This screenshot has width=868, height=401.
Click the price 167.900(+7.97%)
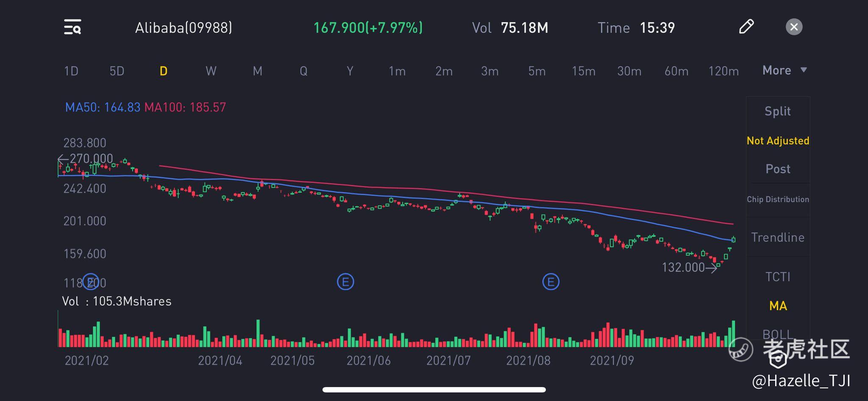[x=368, y=28]
